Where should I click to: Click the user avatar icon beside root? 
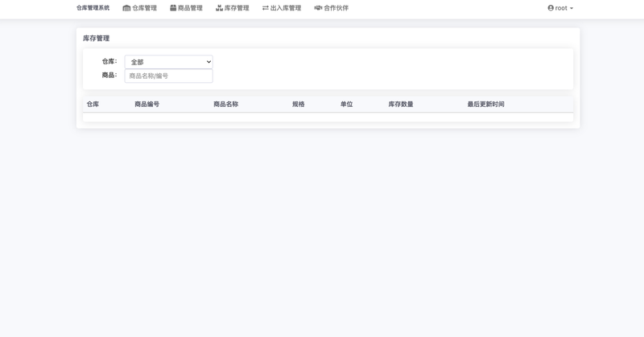point(551,8)
